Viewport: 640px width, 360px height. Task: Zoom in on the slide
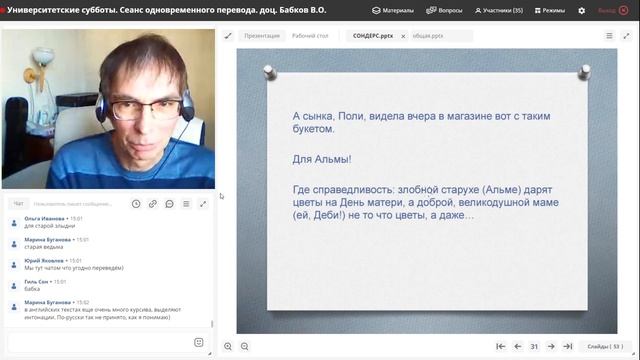point(228,347)
